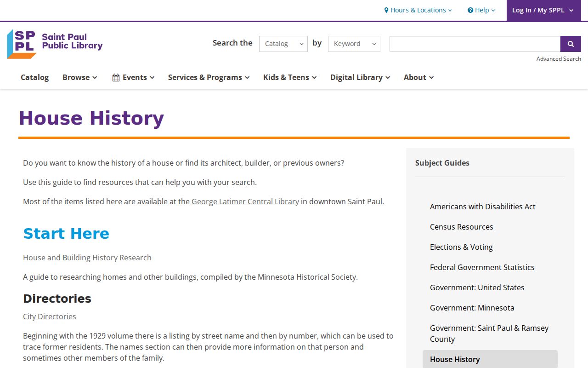Select the House History subject guide

(x=490, y=359)
